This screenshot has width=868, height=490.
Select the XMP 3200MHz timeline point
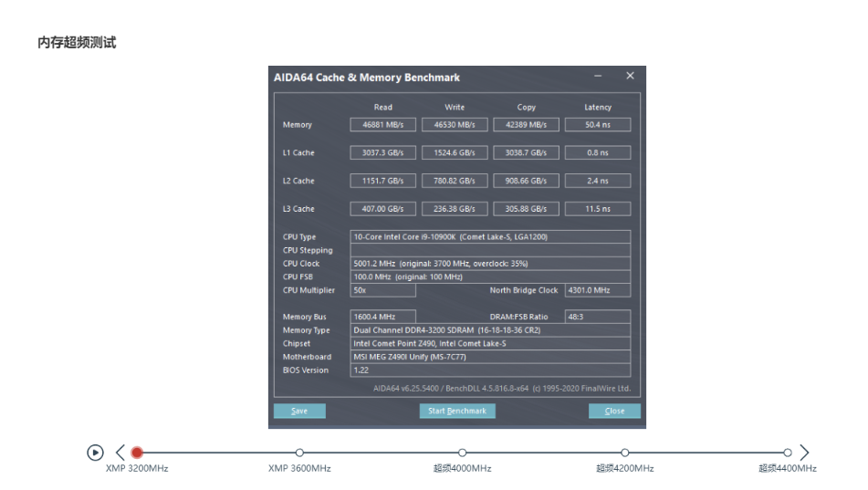pos(137,453)
